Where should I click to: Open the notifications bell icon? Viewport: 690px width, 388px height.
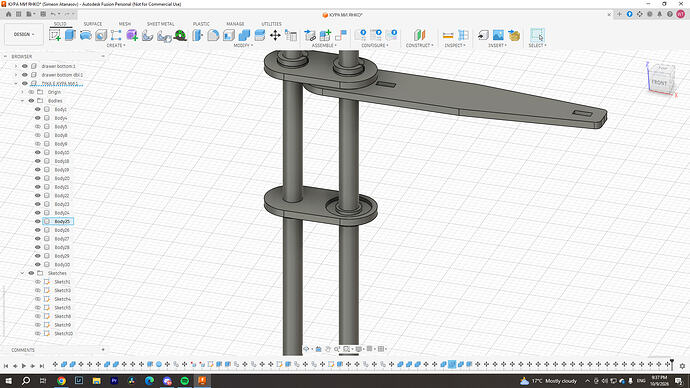tap(660, 14)
